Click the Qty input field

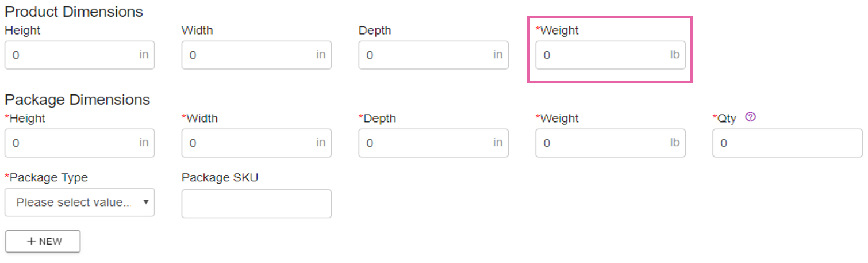click(788, 143)
